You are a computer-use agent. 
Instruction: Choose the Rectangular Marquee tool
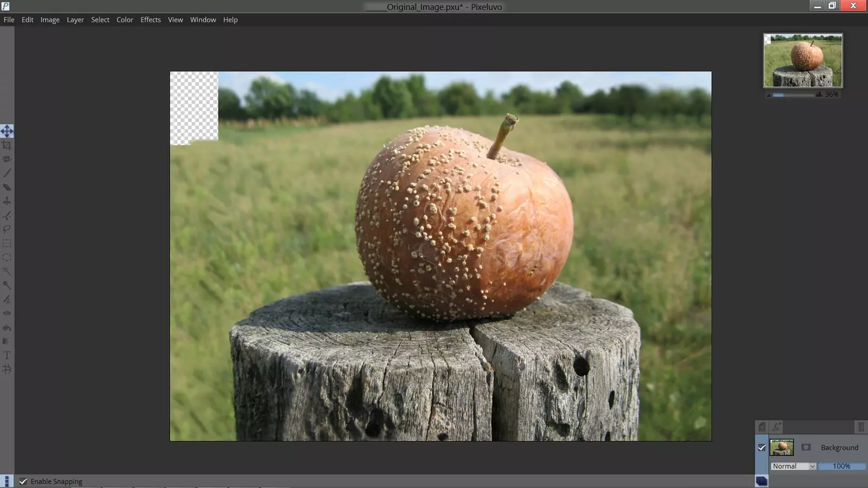[7, 243]
